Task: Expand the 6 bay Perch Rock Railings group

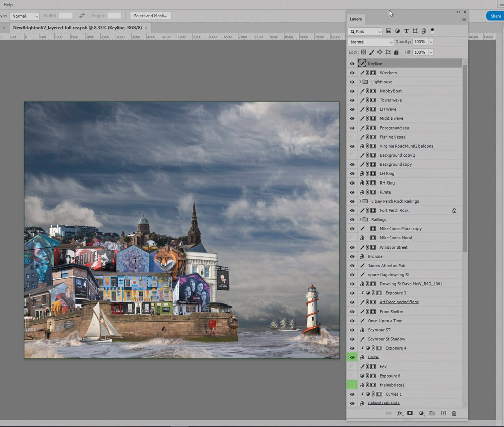Action: (x=360, y=201)
